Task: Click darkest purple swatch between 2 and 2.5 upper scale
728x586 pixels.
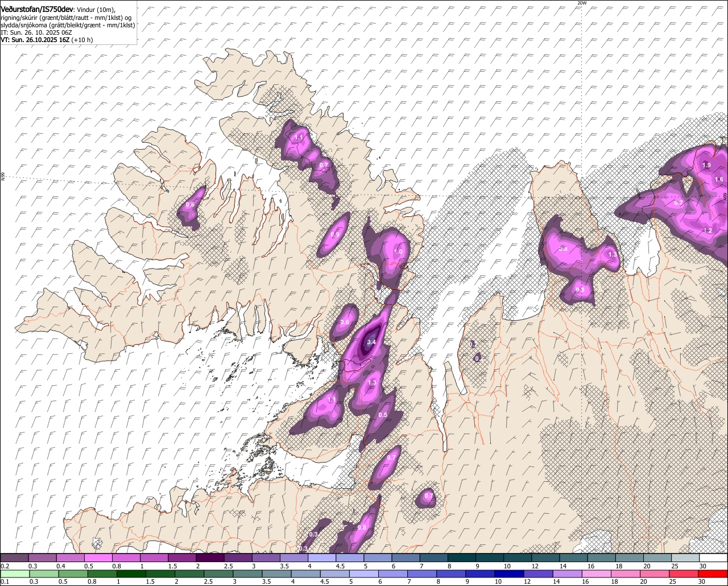Action: 210,558
